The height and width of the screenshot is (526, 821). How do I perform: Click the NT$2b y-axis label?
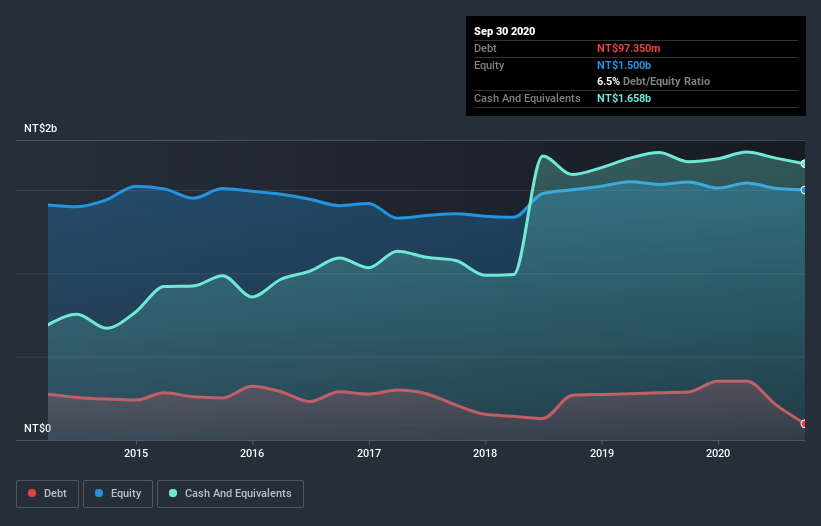[x=40, y=128]
